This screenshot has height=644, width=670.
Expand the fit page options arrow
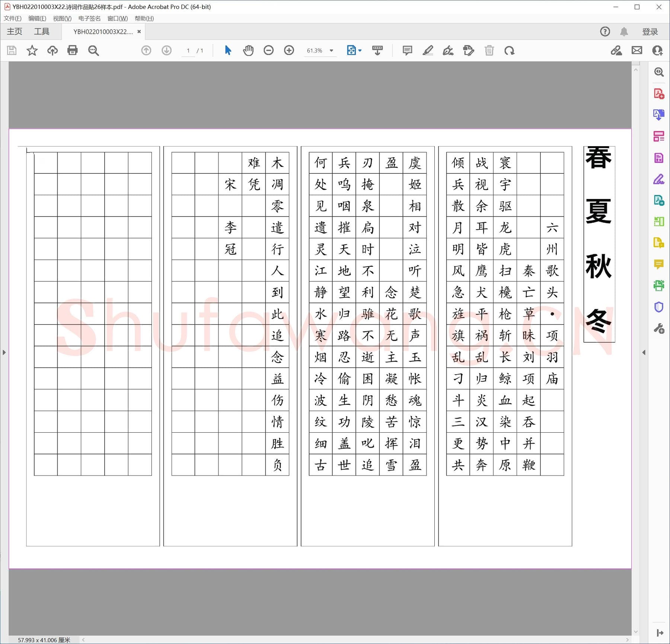click(360, 51)
